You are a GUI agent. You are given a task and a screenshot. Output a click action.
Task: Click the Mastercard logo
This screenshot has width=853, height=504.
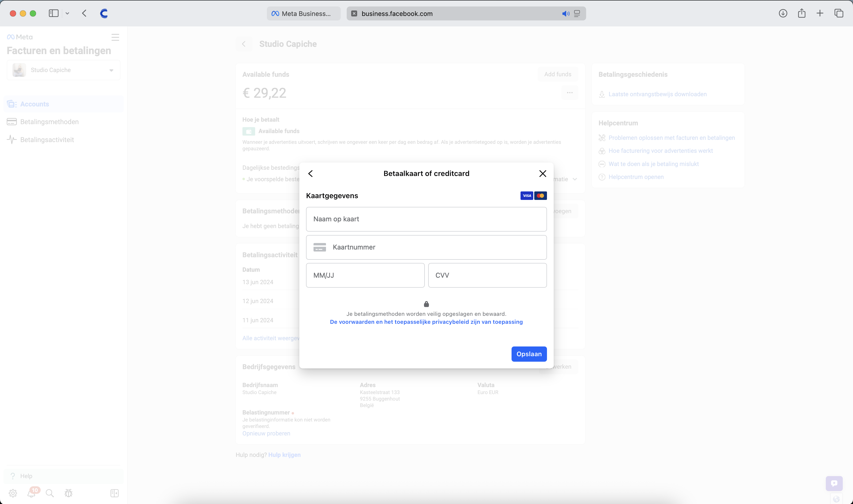click(x=540, y=196)
